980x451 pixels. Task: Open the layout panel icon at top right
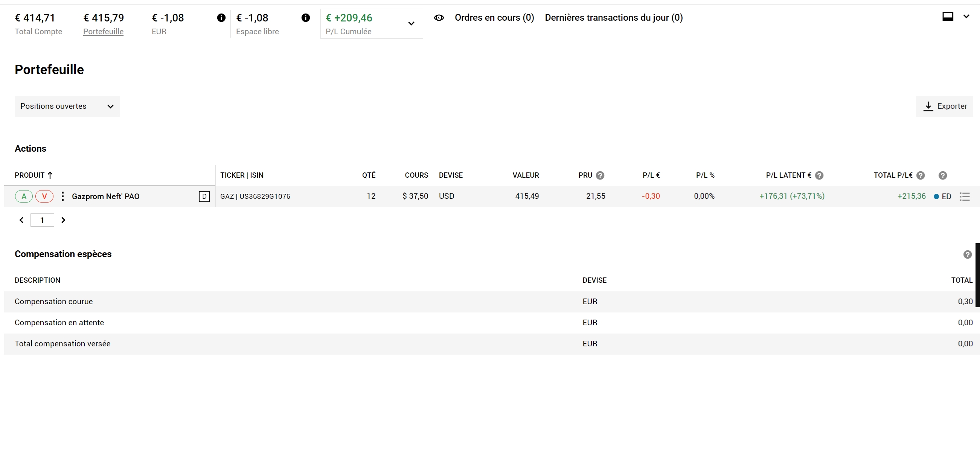[947, 16]
